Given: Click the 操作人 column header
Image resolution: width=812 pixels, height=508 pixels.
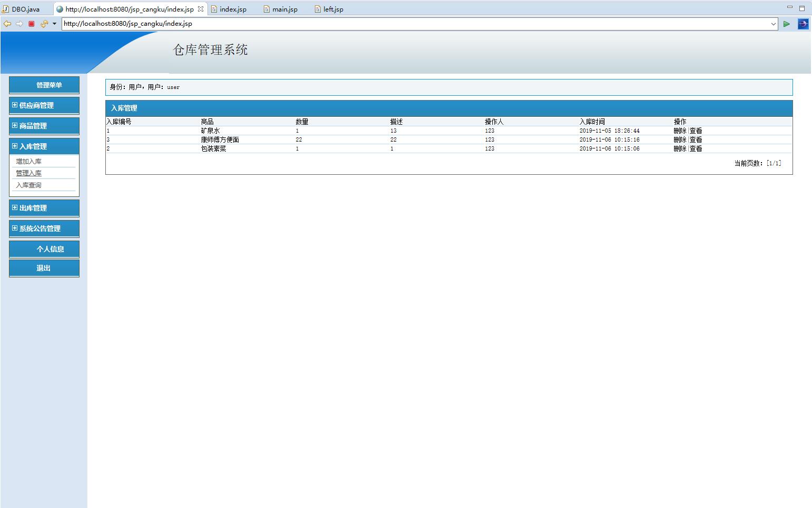Looking at the screenshot, I should (494, 122).
